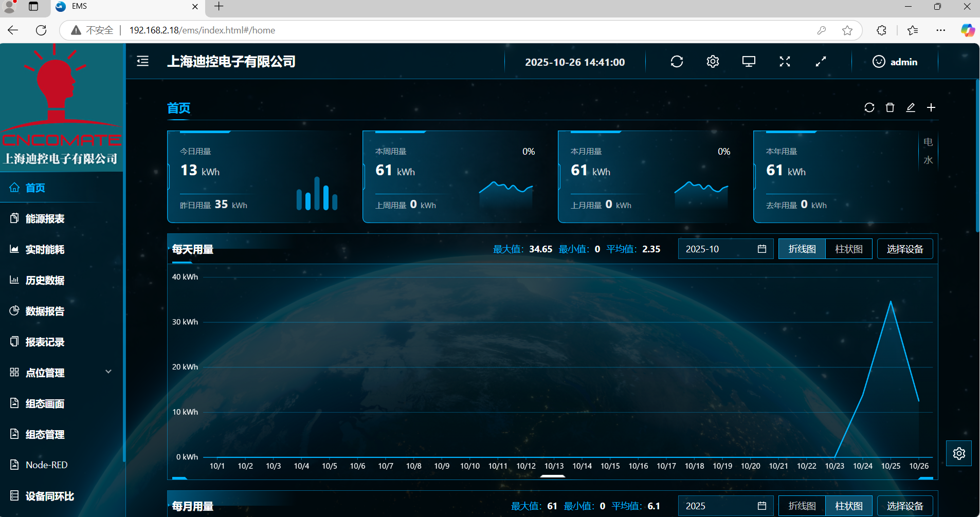This screenshot has width=980, height=517.
Task: Add a new panel with plus icon
Action: (931, 107)
